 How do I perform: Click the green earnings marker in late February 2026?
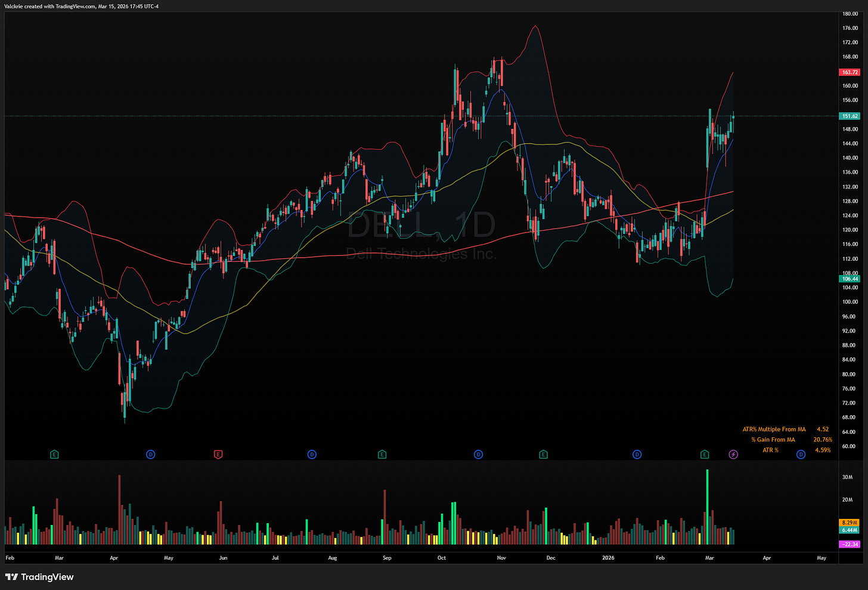[x=705, y=455]
